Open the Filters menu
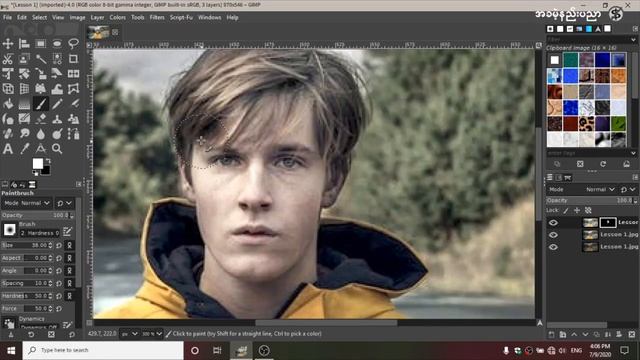The height and width of the screenshot is (360, 640). pos(157,18)
